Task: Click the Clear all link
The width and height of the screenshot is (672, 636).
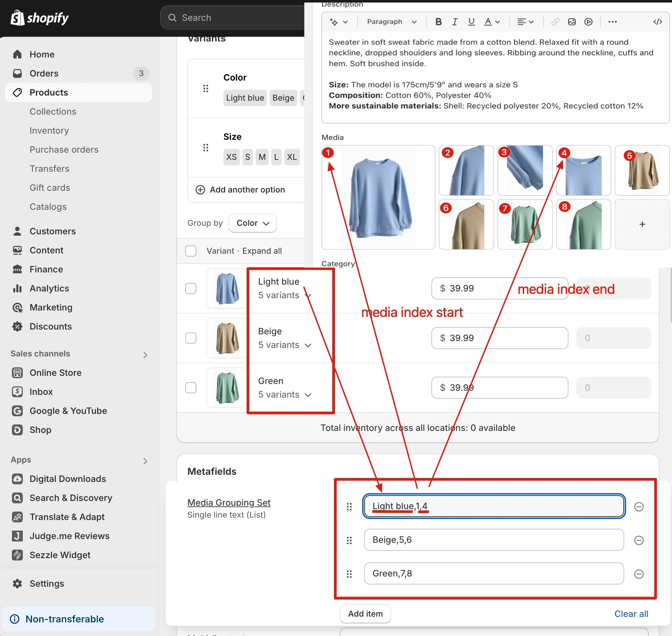Action: 631,614
